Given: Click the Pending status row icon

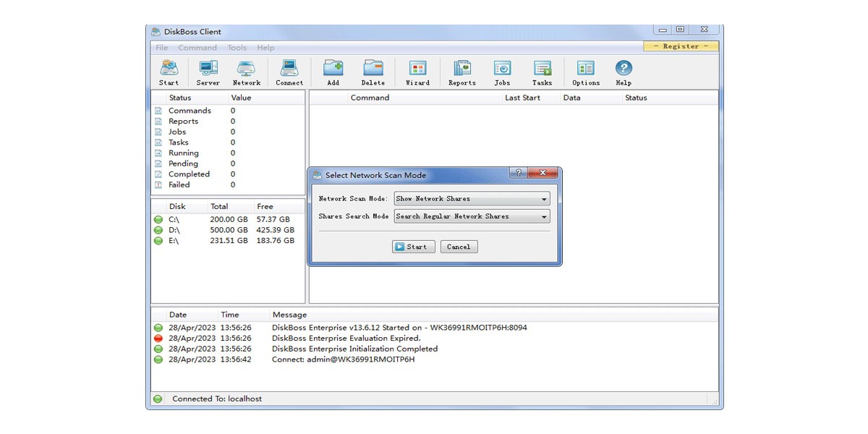Looking at the screenshot, I should pyautogui.click(x=158, y=163).
